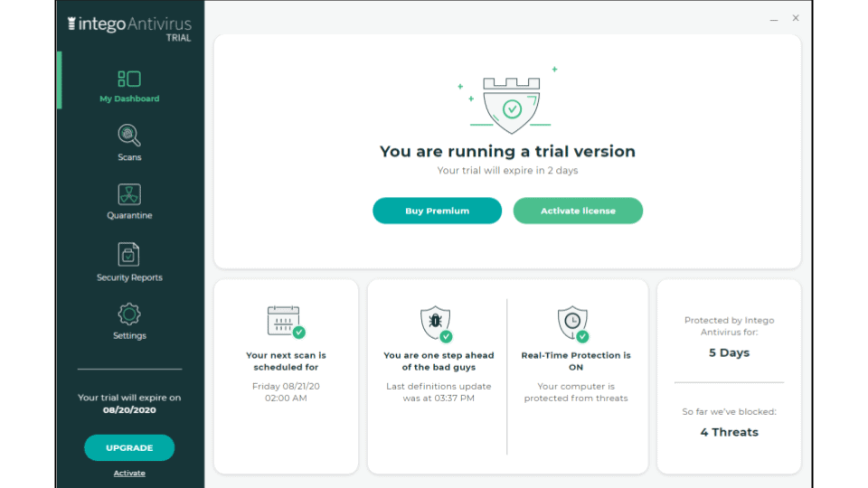The width and height of the screenshot is (868, 488).
Task: Click 'Your computer is protected from threats' text
Action: tap(576, 392)
